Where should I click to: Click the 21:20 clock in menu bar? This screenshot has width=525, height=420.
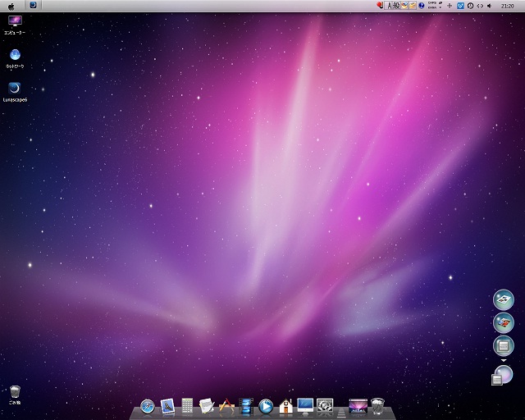click(507, 6)
